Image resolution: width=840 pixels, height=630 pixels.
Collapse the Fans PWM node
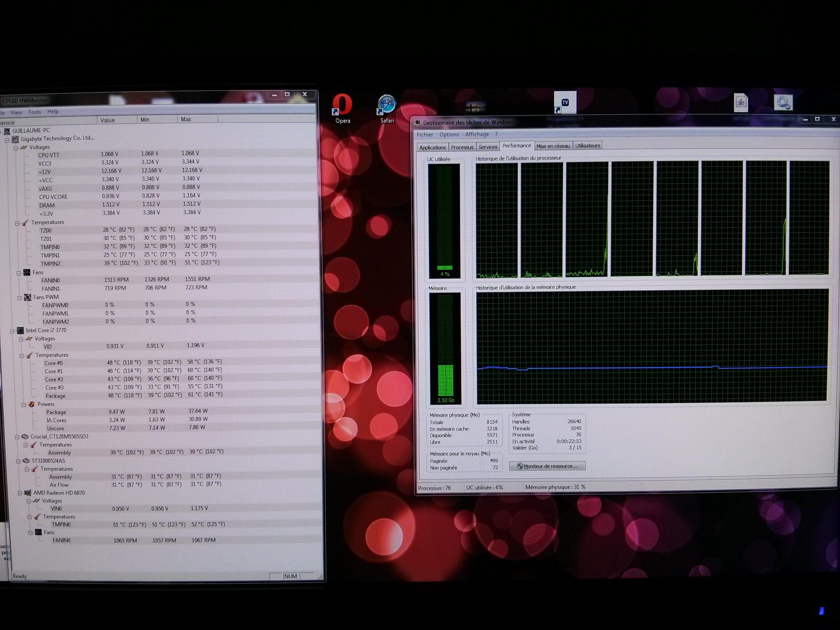tap(19, 298)
